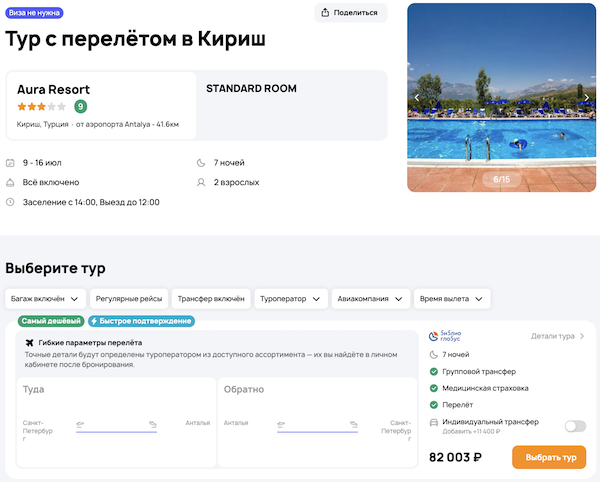The image size is (600, 482).
Task: Expand the Авиакомпания dropdown filter
Action: click(x=371, y=299)
